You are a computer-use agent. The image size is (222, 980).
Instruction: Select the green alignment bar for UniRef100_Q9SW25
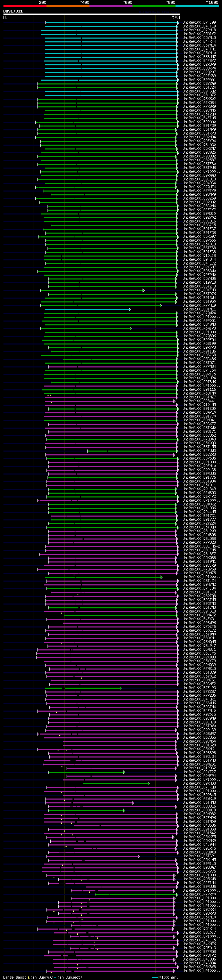coord(110,153)
